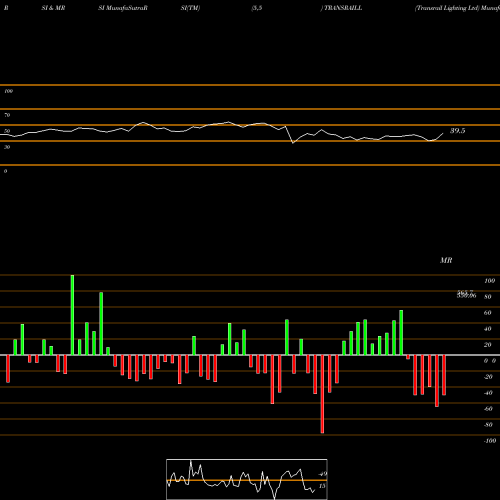Click the 'SI(TM)' header text
Viewport: 500px width, 500px height.
(x=190, y=8)
